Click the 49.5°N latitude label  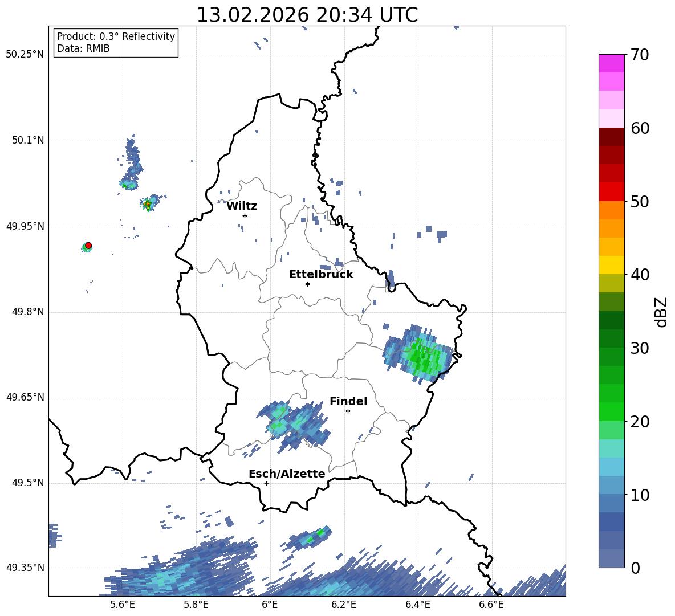click(x=27, y=483)
